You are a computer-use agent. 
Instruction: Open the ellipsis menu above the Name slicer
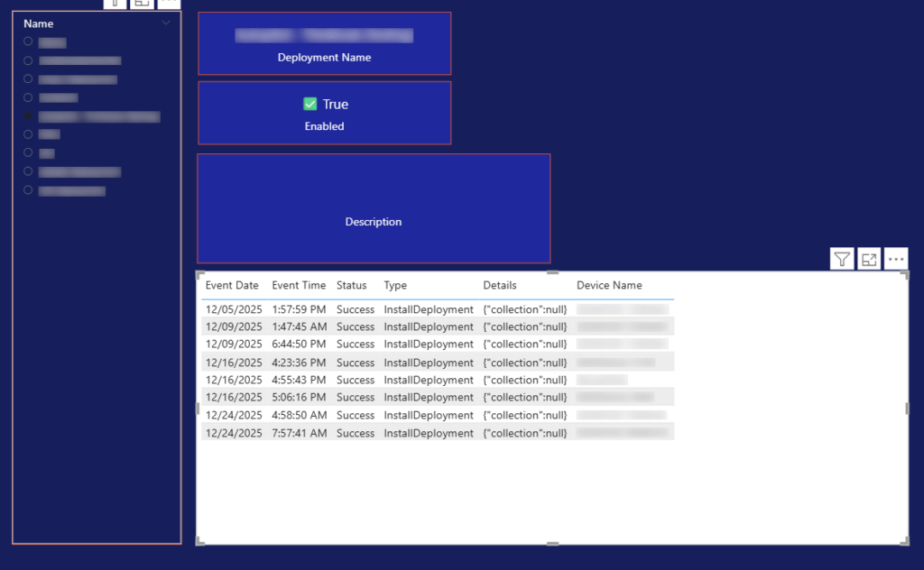169,4
